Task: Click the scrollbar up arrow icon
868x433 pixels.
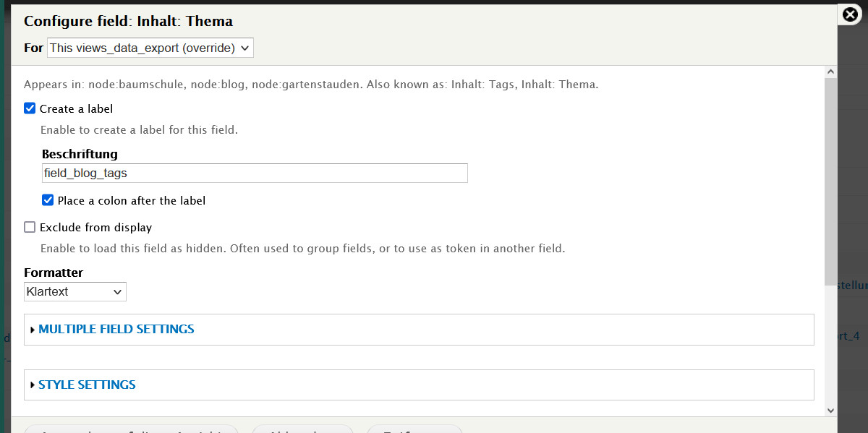Action: pos(831,70)
